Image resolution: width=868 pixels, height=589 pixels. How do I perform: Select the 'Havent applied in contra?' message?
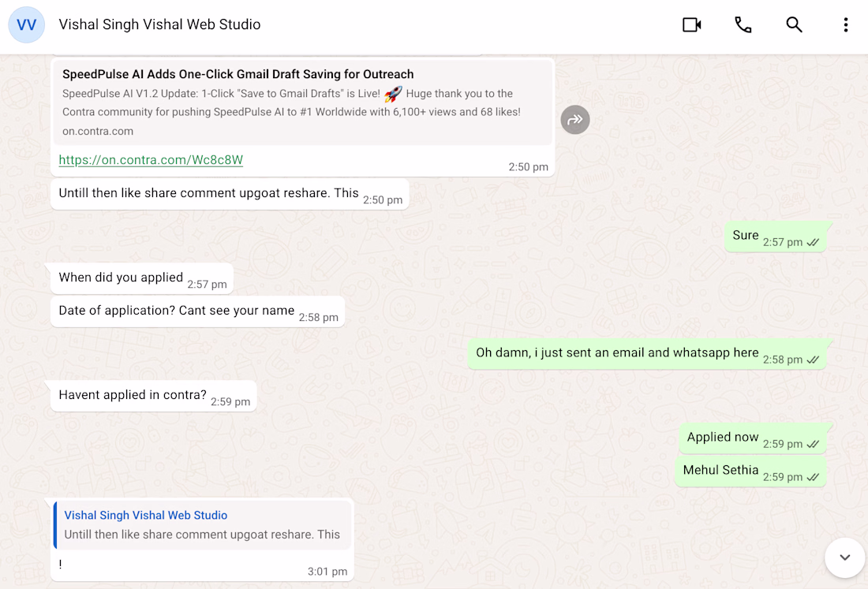(x=154, y=396)
